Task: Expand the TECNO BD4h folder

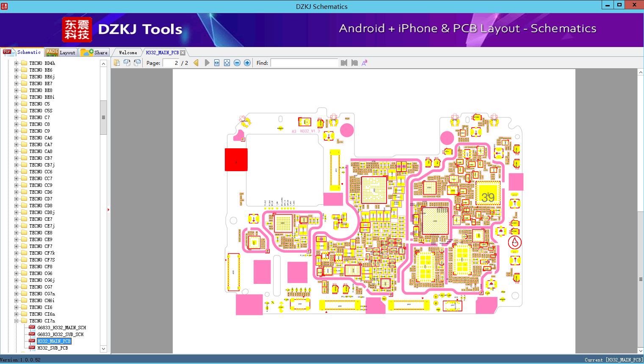Action: (x=16, y=63)
